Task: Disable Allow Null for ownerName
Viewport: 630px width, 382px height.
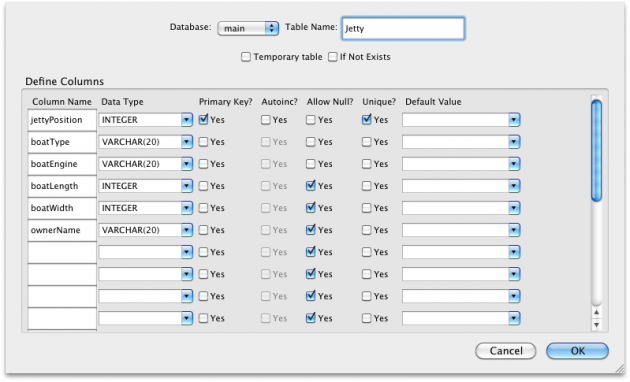Action: [311, 230]
